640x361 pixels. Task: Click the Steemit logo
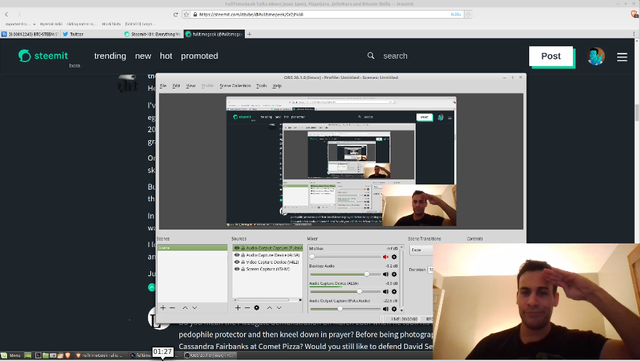tap(43, 56)
